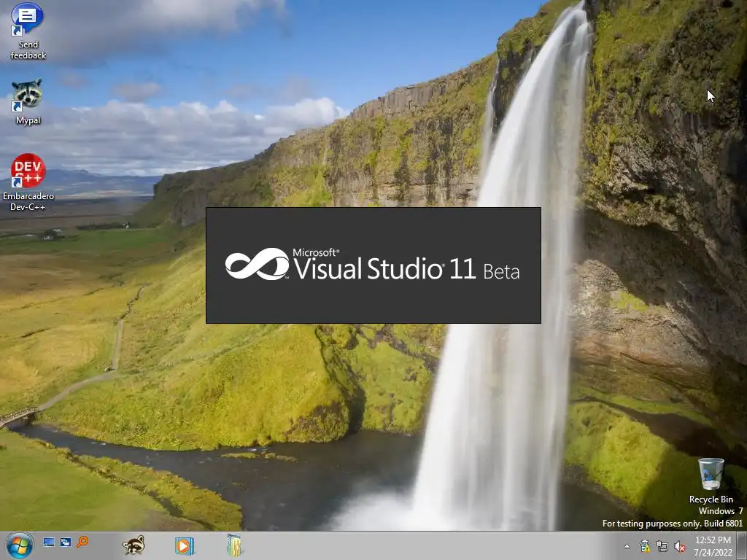
Task: Click the 'Embarcadero Dev-C++' label text
Action: pyautogui.click(x=28, y=201)
